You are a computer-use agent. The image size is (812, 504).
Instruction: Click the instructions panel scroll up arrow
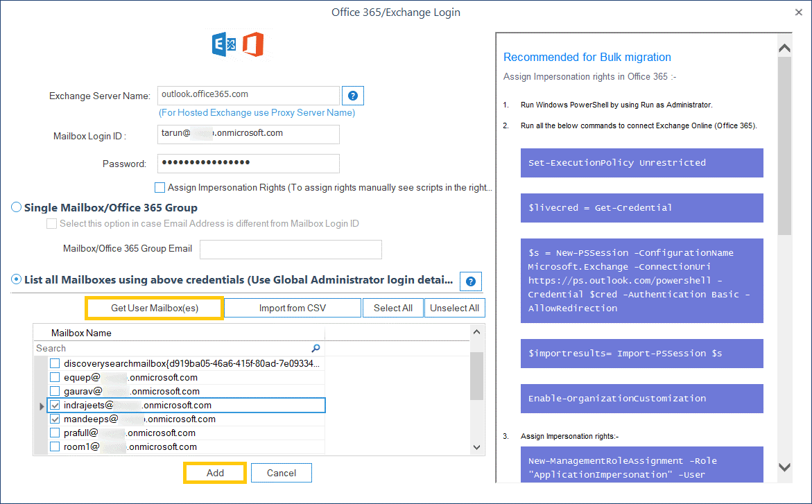click(x=784, y=48)
